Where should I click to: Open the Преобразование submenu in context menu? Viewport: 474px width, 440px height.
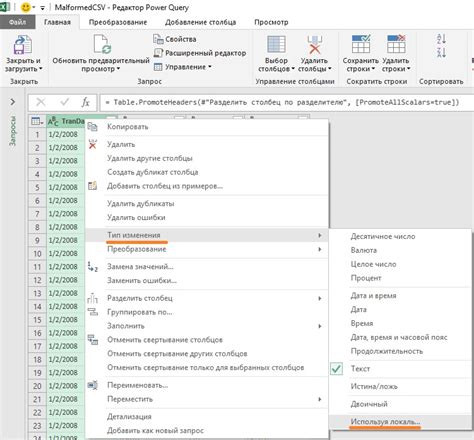(207, 249)
